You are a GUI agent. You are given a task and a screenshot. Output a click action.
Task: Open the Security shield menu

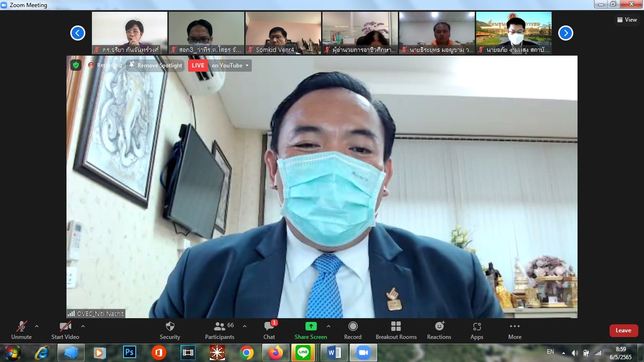click(170, 330)
